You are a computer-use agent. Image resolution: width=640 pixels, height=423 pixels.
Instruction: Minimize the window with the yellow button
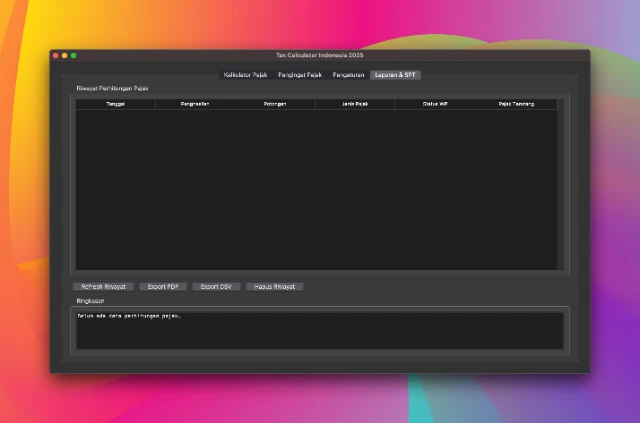tap(65, 55)
